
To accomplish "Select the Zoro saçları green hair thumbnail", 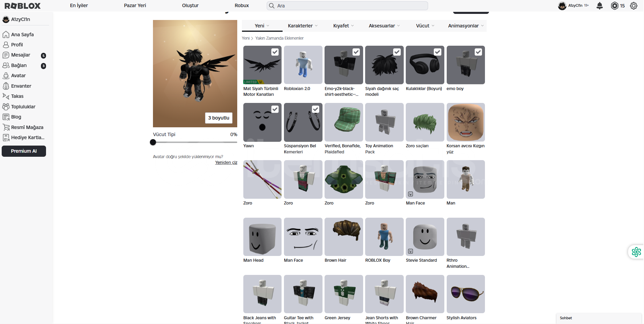I will tap(425, 122).
